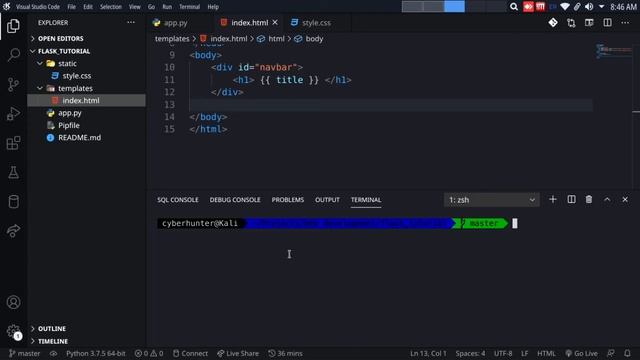Click the master branch in status bar
The image size is (640, 360).
coord(24,353)
